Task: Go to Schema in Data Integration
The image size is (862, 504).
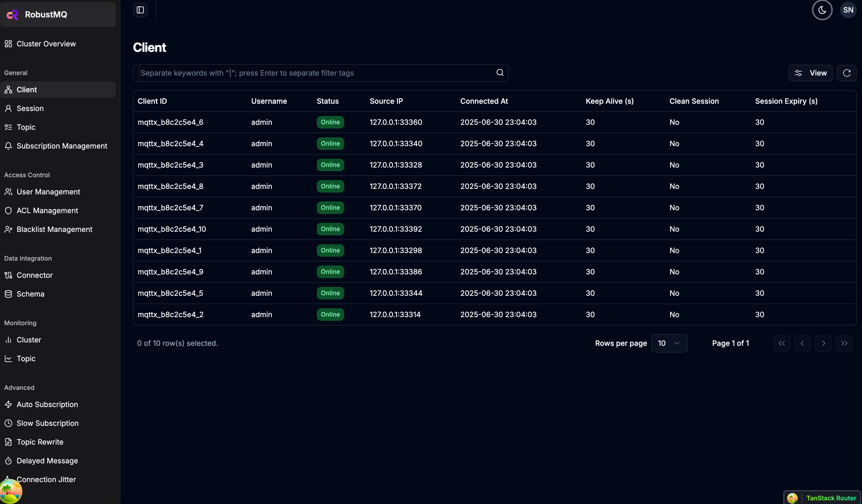Action: [x=31, y=294]
